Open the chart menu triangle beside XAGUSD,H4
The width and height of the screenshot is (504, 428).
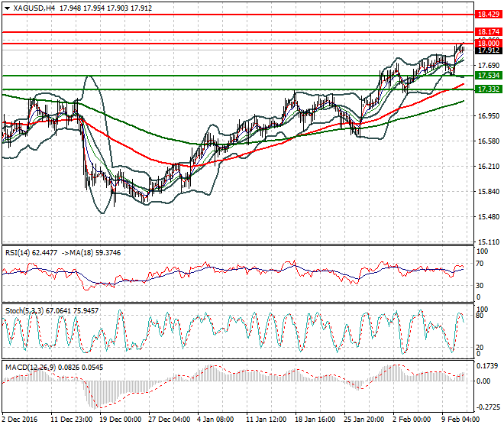[7, 8]
